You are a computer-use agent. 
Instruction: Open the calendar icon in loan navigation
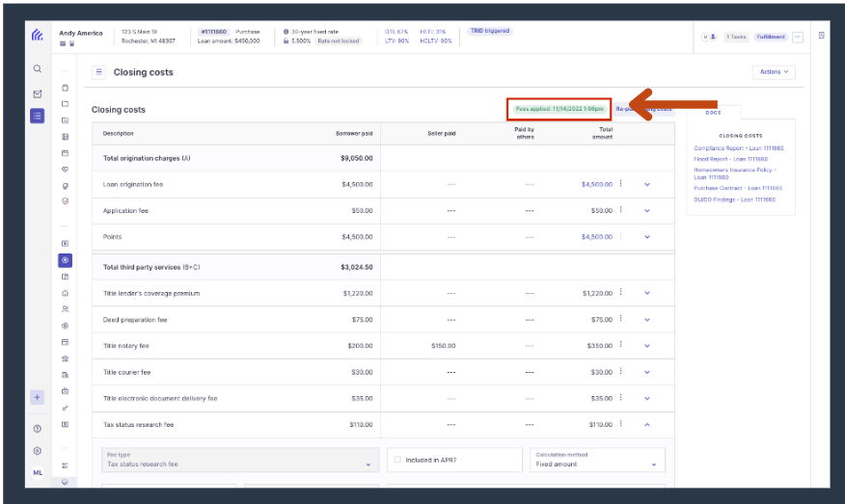point(66,153)
